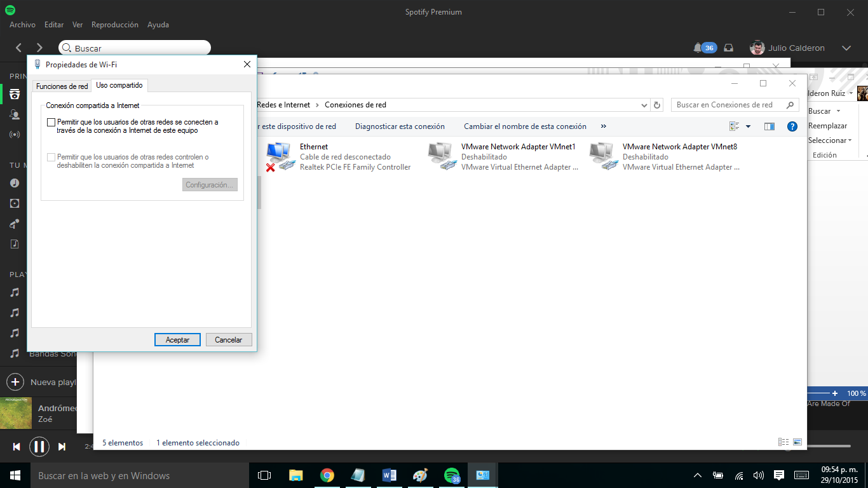Image resolution: width=868 pixels, height=488 pixels.
Task: Open Spotify's Activity sidebar icon
Action: pos(14,114)
